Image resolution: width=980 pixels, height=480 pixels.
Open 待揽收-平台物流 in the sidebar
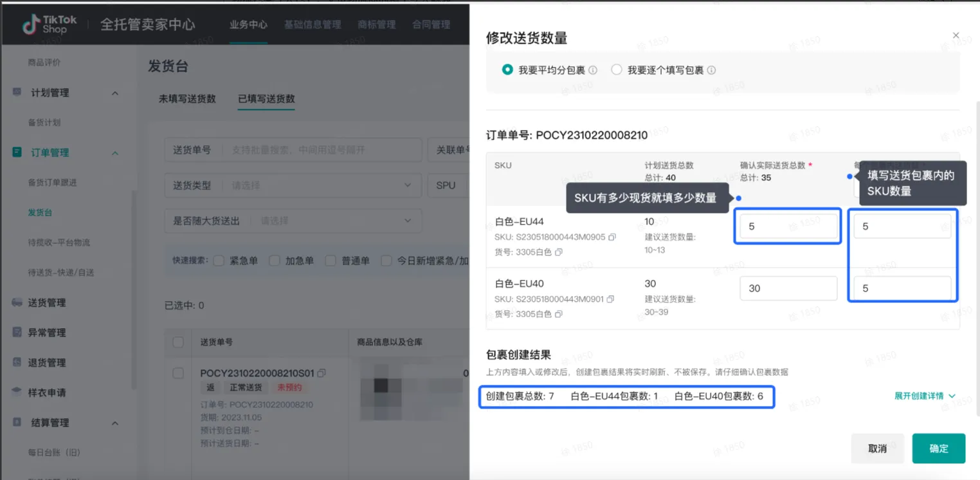point(59,243)
